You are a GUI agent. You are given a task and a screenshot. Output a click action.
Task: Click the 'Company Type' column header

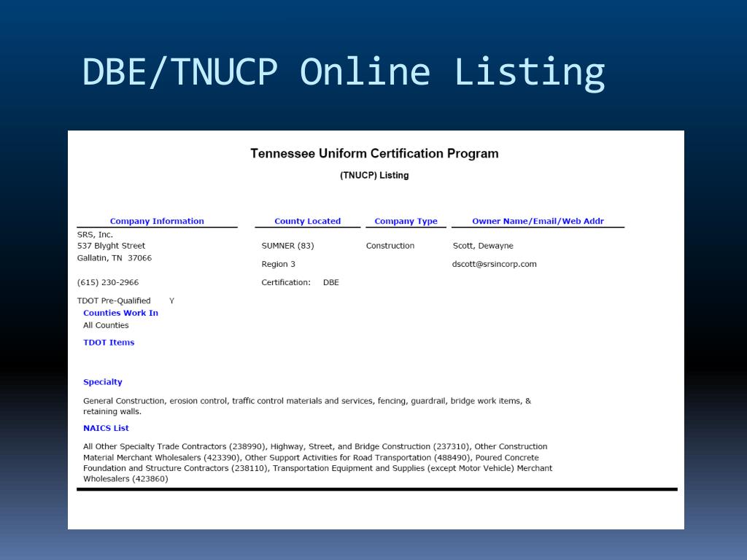coord(406,221)
